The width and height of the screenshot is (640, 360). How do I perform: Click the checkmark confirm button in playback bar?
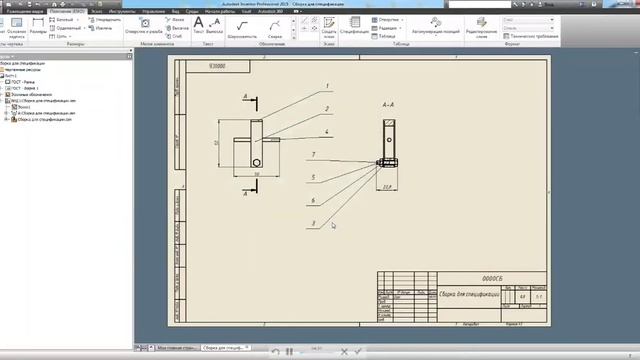[358, 351]
